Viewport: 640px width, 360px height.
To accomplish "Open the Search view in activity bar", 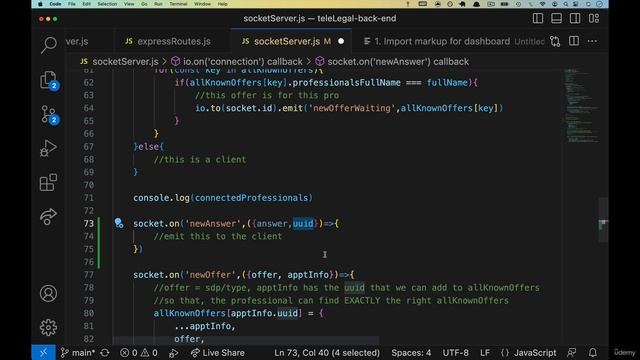I will click(x=49, y=45).
